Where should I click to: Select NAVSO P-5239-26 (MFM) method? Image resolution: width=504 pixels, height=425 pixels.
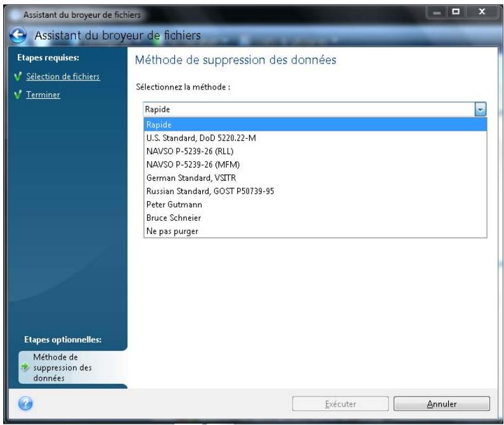(x=315, y=164)
